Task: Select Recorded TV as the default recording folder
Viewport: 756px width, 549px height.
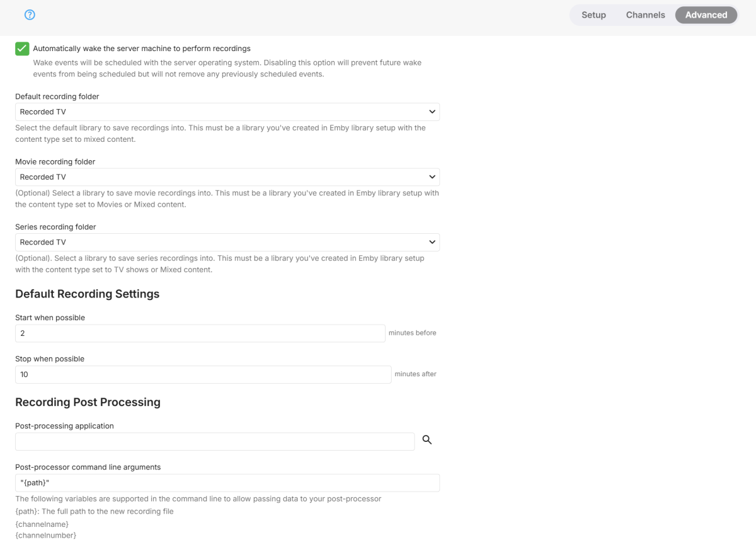Action: [227, 112]
